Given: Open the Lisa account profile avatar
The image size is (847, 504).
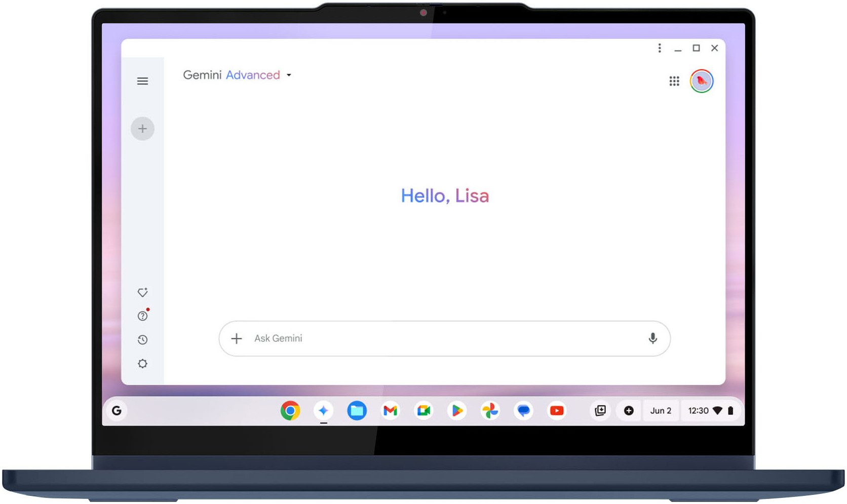Looking at the screenshot, I should (701, 81).
